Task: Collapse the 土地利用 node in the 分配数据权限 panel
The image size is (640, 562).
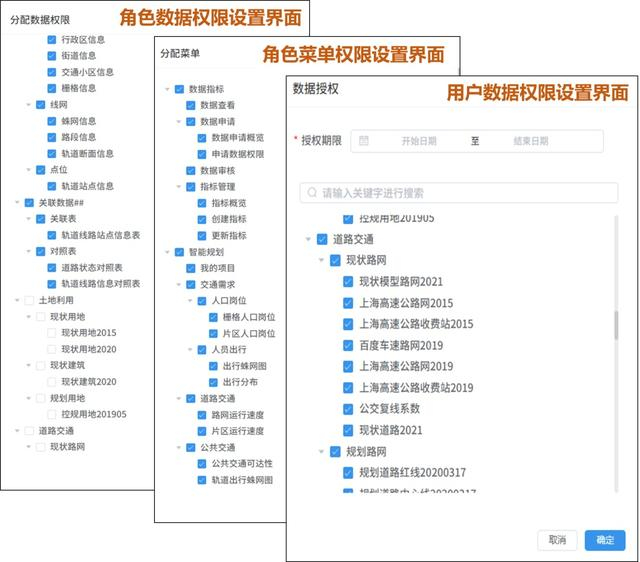Action: click(x=17, y=300)
